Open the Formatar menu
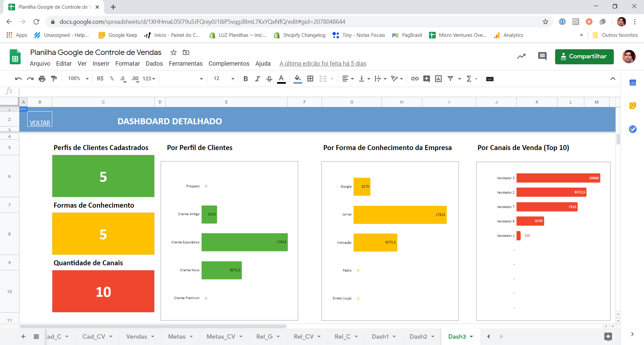This screenshot has width=644, height=345. tap(127, 64)
